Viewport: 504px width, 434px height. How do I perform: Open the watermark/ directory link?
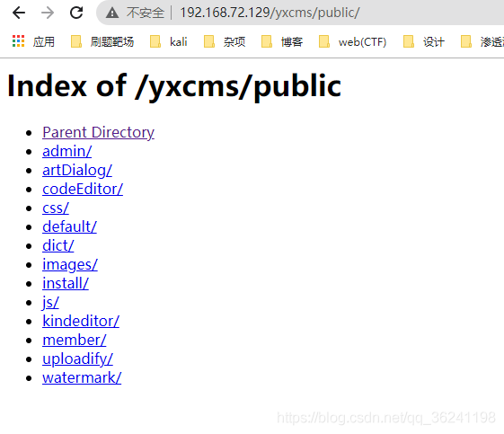pyautogui.click(x=82, y=377)
